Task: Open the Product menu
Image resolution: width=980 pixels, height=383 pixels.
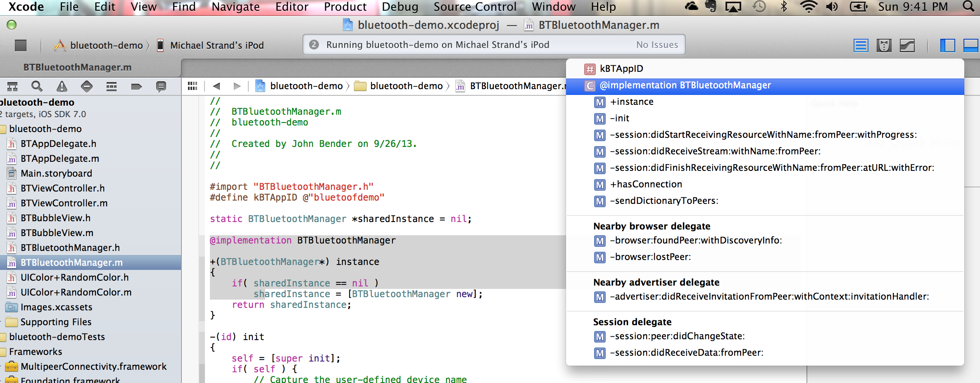Action: pyautogui.click(x=345, y=7)
